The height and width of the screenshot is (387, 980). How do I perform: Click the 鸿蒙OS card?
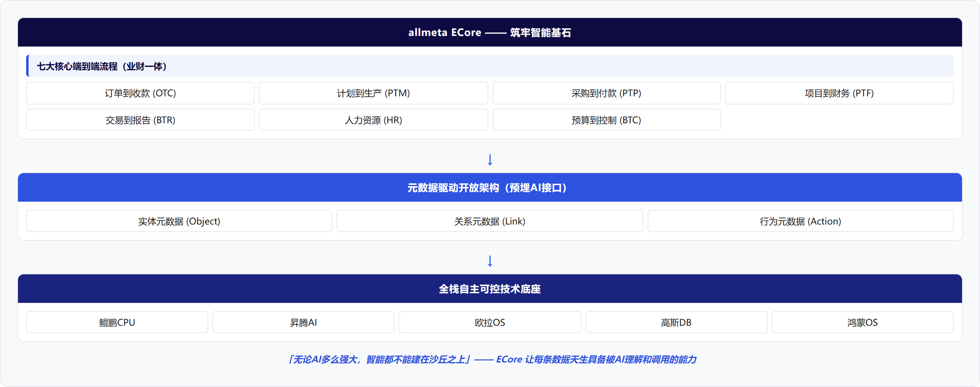tap(863, 322)
